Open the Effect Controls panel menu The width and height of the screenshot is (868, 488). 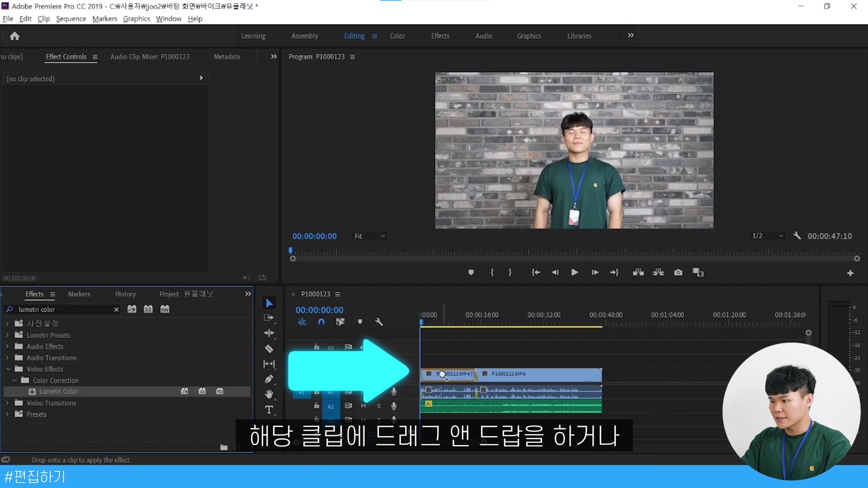point(95,57)
